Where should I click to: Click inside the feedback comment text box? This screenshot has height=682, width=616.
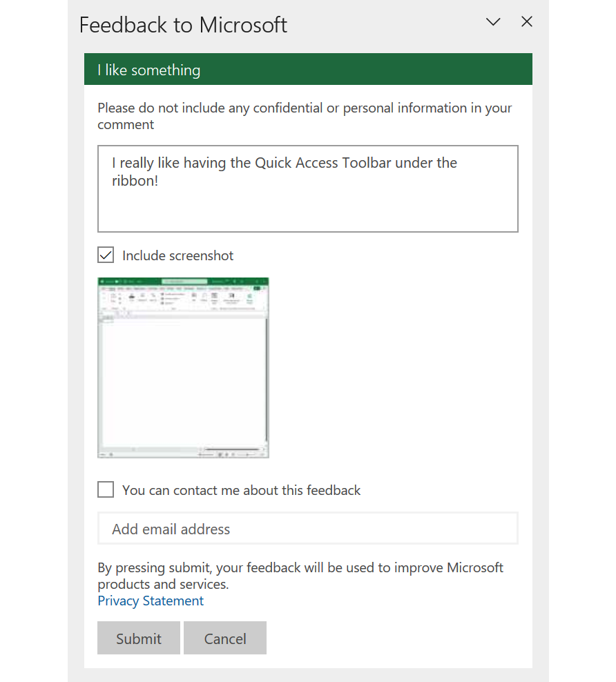click(x=308, y=207)
